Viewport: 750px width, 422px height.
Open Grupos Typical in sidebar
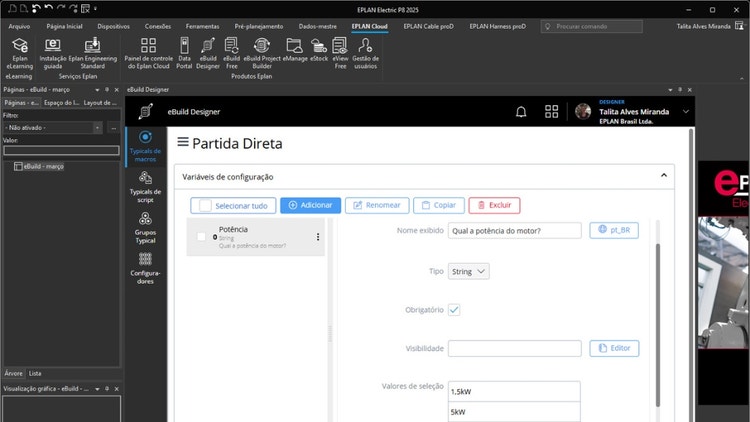tap(146, 225)
